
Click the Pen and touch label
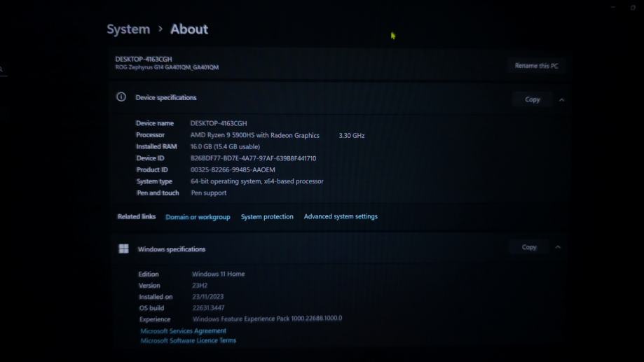click(158, 193)
